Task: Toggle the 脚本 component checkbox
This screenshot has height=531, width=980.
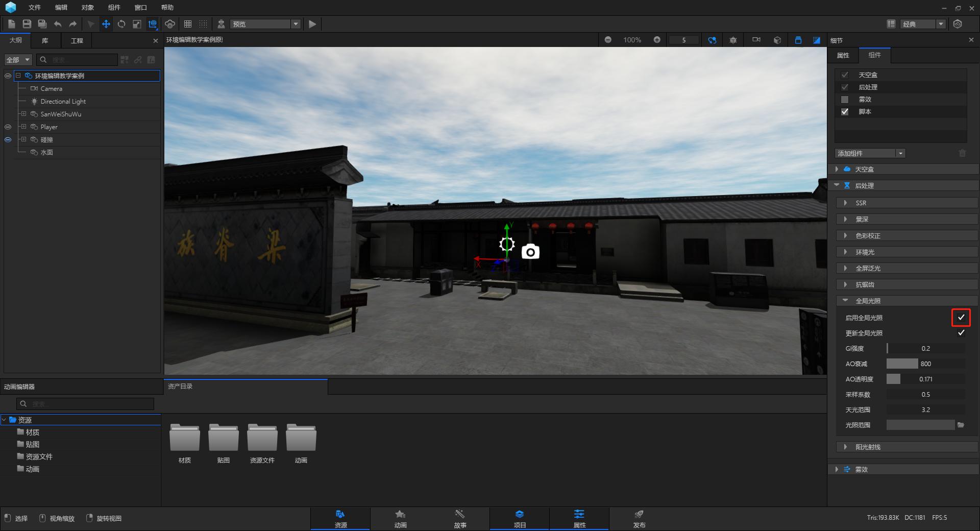Action: [x=845, y=112]
